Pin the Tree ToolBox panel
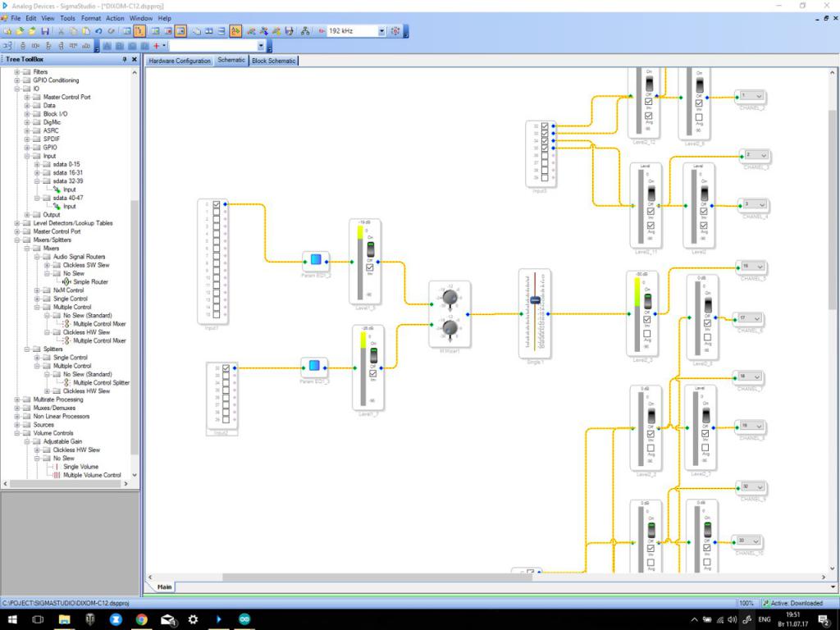The image size is (840, 630). point(125,60)
